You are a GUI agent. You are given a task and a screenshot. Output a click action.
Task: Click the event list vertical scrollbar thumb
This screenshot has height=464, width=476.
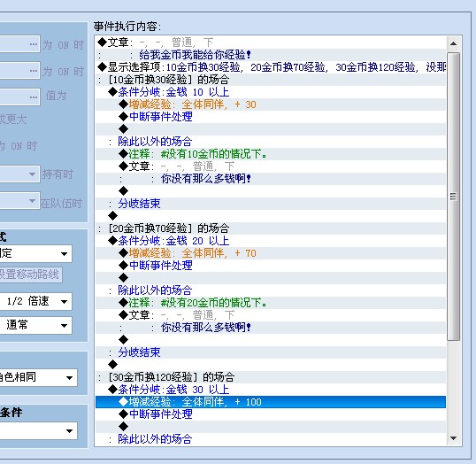click(454, 197)
